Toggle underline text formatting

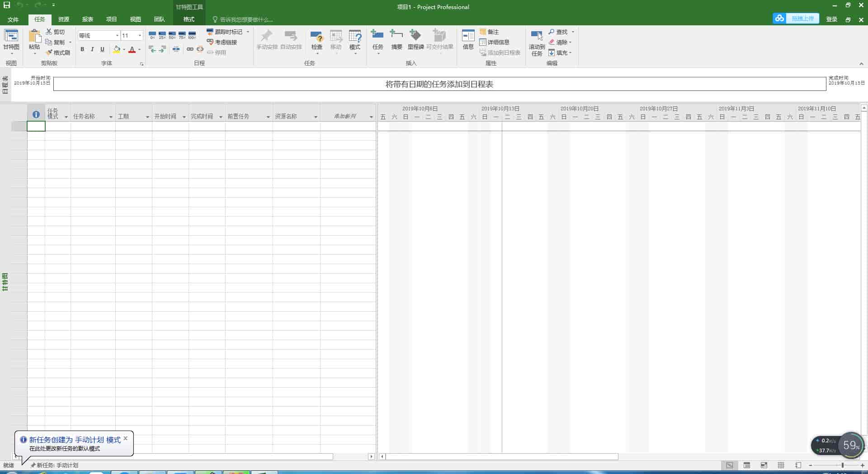point(103,49)
